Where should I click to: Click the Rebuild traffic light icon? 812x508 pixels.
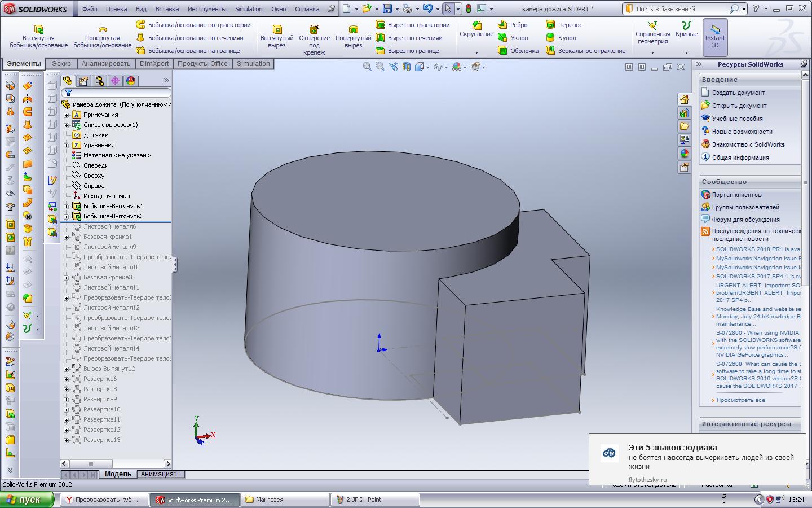point(468,8)
